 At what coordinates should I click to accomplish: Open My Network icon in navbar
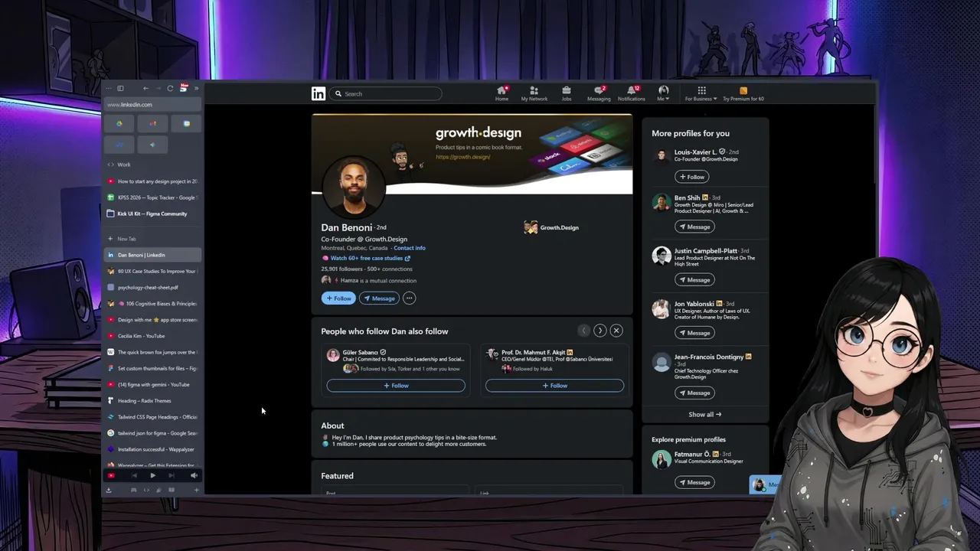tap(534, 90)
